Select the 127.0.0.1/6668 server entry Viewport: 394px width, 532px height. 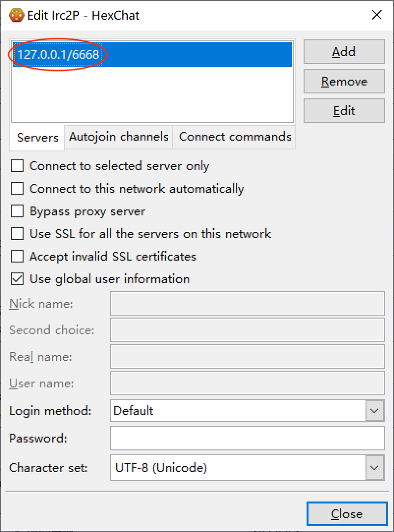(x=58, y=55)
